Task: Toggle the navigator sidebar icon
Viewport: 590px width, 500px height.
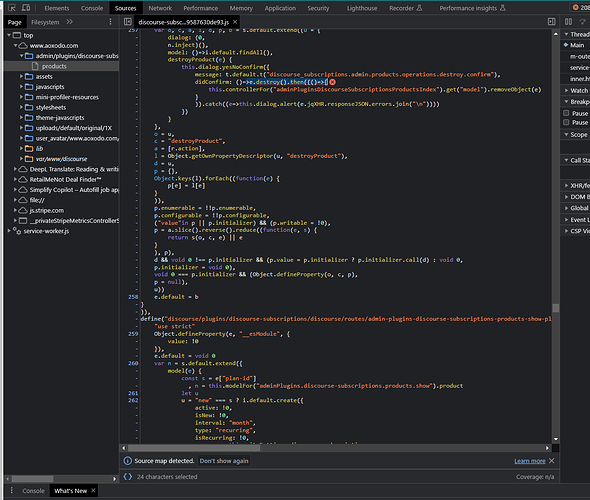Action: [x=128, y=22]
